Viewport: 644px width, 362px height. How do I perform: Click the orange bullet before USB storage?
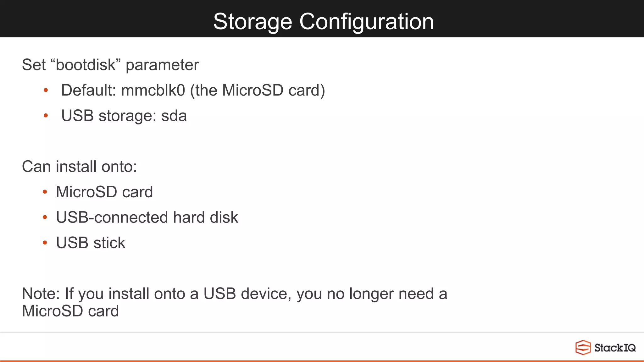(46, 116)
